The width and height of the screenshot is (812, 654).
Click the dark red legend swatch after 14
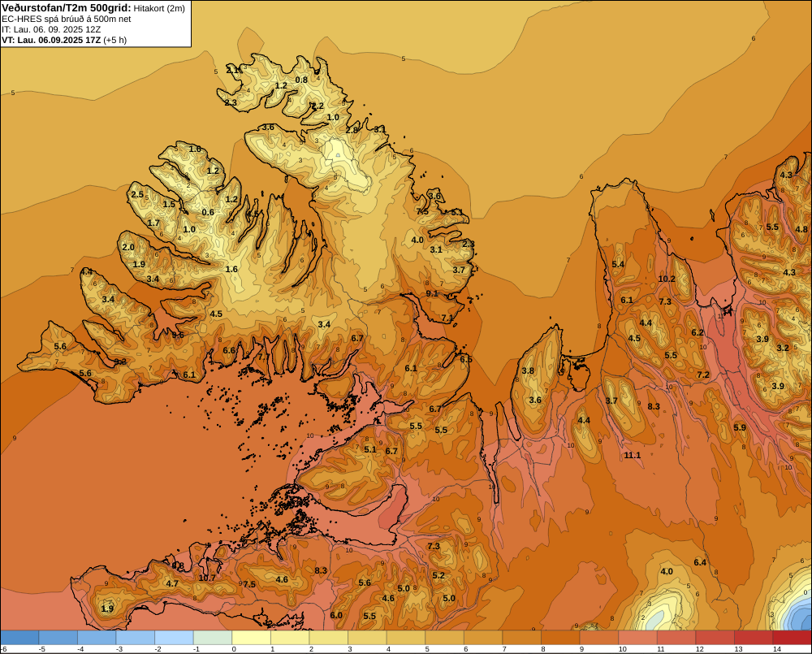pos(793,638)
